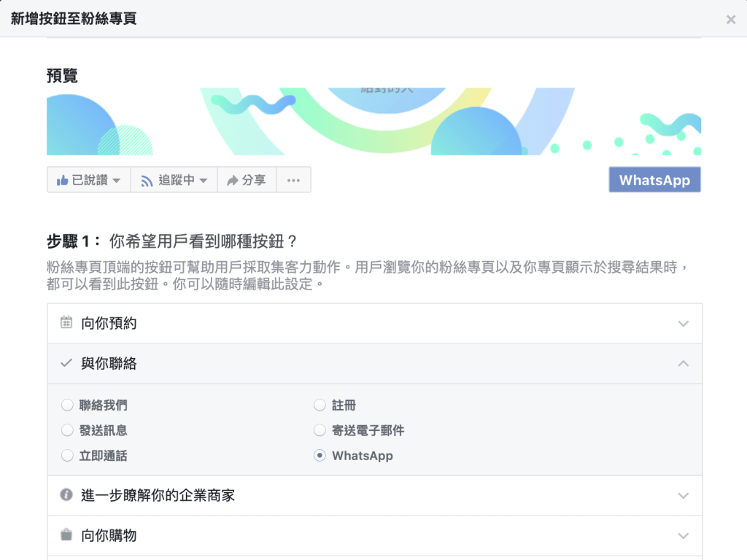
Task: Open the three-dots more options button
Action: (293, 180)
